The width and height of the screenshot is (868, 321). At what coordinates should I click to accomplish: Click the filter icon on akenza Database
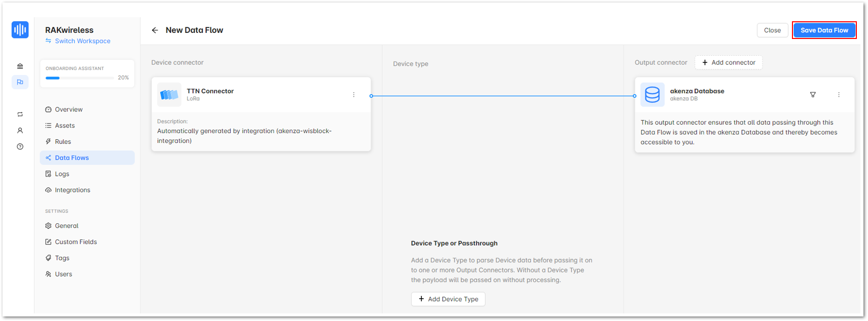pos(813,95)
